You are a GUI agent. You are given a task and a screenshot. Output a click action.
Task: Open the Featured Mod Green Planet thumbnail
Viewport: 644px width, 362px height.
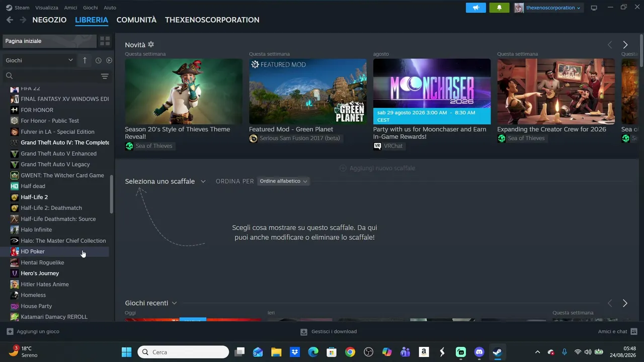308,92
